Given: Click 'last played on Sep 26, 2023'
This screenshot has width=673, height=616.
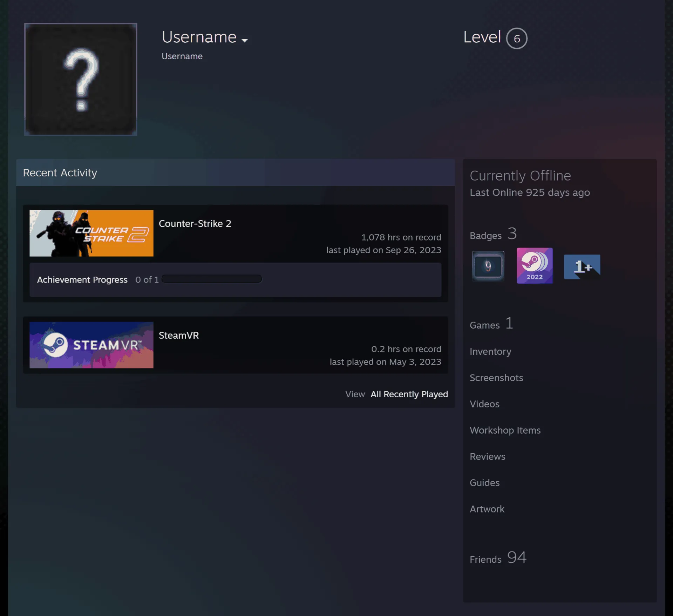Looking at the screenshot, I should click(383, 250).
